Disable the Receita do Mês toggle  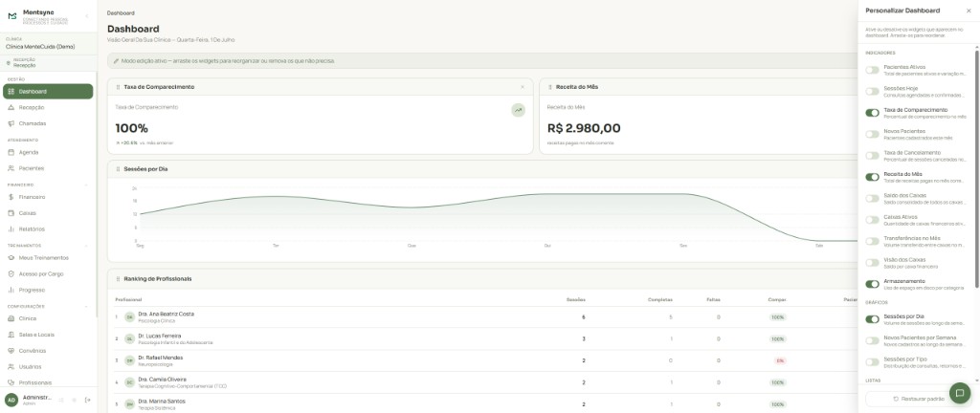click(872, 177)
